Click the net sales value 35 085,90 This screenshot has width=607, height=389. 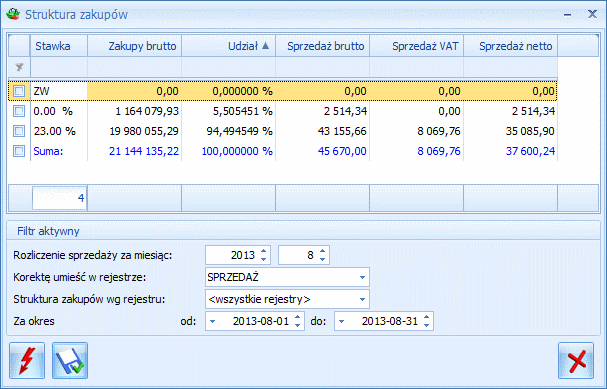(x=530, y=131)
